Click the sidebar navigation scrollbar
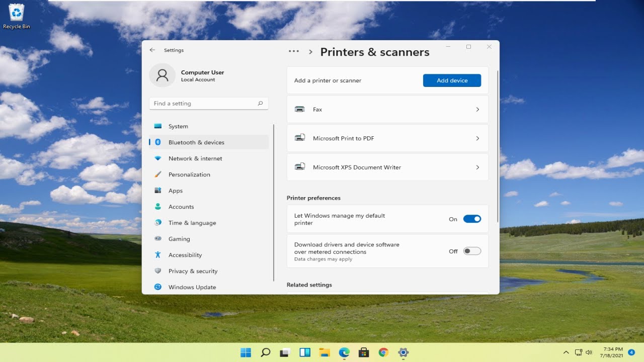The image size is (644, 362). 274,203
